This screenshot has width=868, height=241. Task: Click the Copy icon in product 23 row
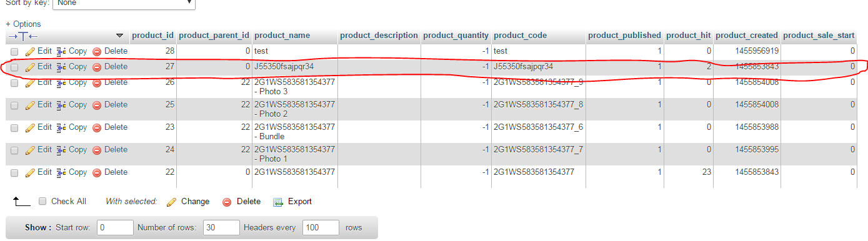coord(61,127)
